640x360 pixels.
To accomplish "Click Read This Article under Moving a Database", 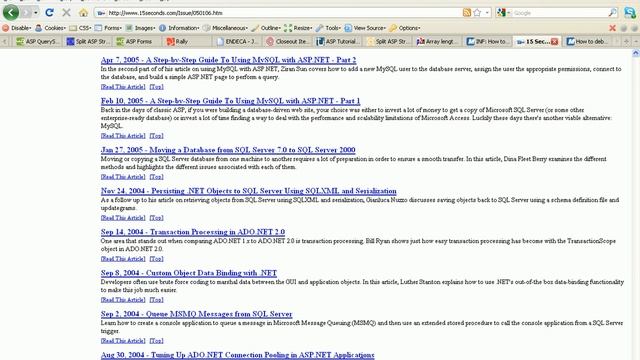I will (123, 177).
